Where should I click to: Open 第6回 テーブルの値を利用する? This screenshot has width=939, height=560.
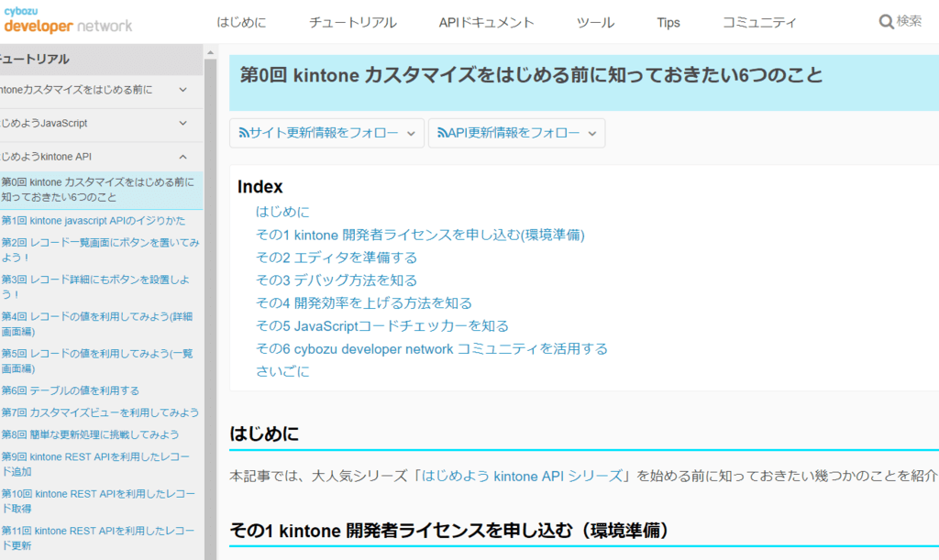pyautogui.click(x=70, y=390)
